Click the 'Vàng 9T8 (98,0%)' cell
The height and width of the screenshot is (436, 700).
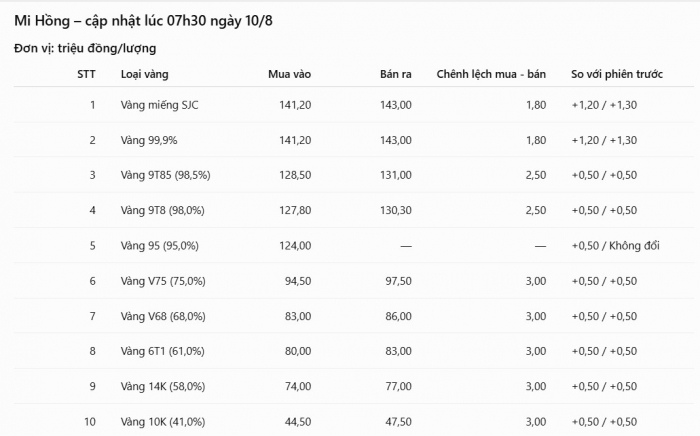[162, 210]
